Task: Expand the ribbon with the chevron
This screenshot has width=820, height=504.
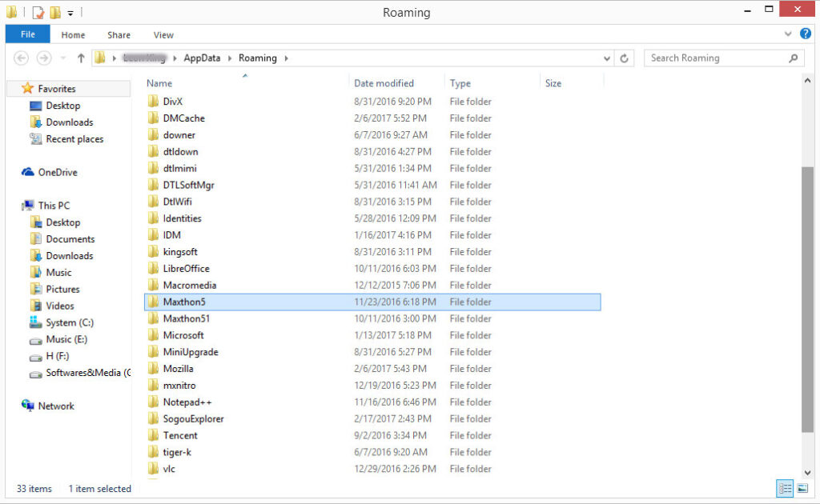Action: coord(788,34)
